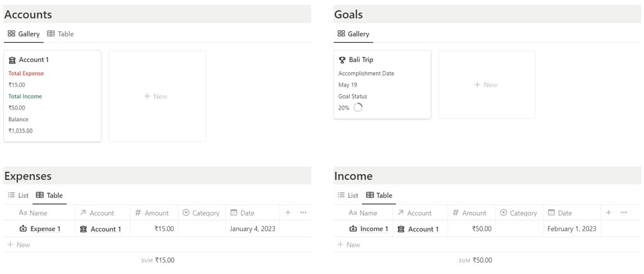
Task: Switch Income view to List tab
Action: (x=348, y=195)
